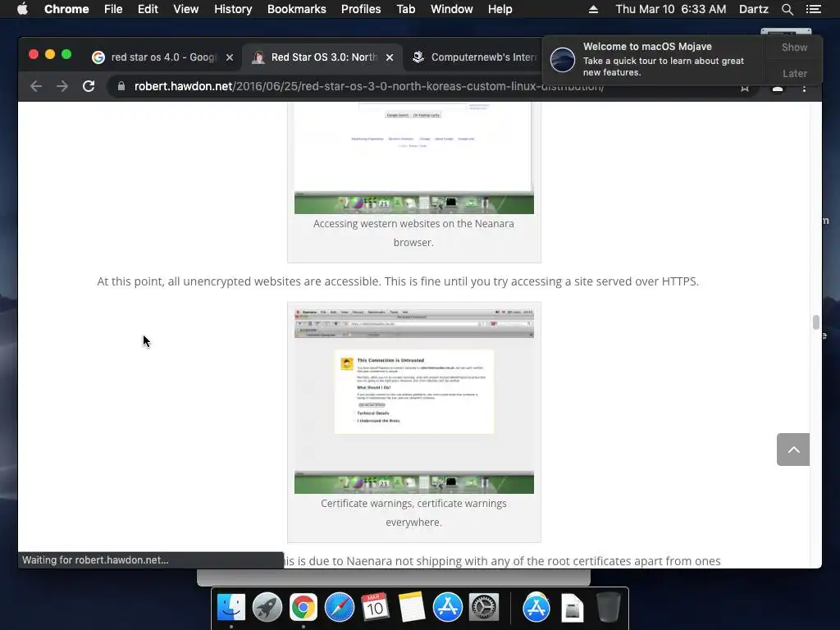Click the robert.hawdon.net address bar
This screenshot has height=630, width=840.
pyautogui.click(x=369, y=86)
